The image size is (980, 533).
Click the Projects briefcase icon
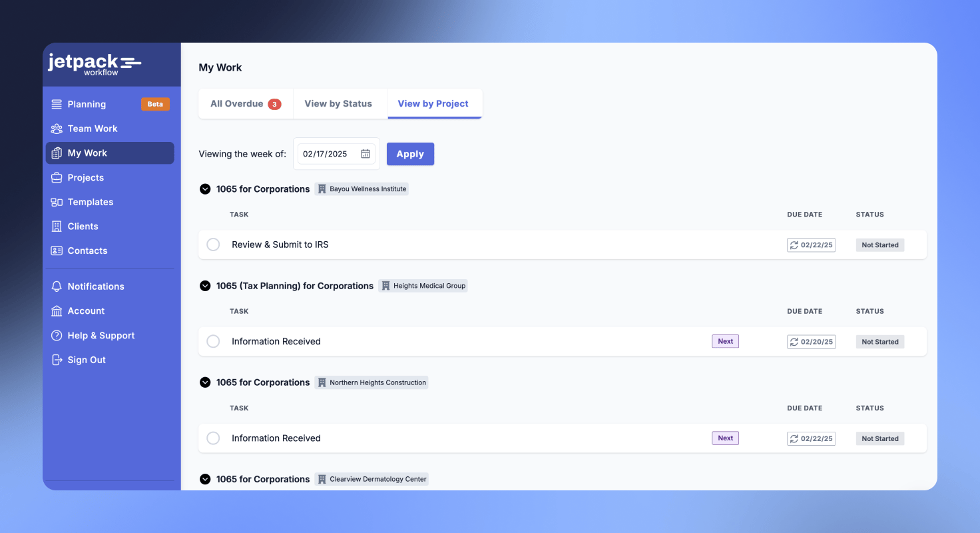coord(57,178)
